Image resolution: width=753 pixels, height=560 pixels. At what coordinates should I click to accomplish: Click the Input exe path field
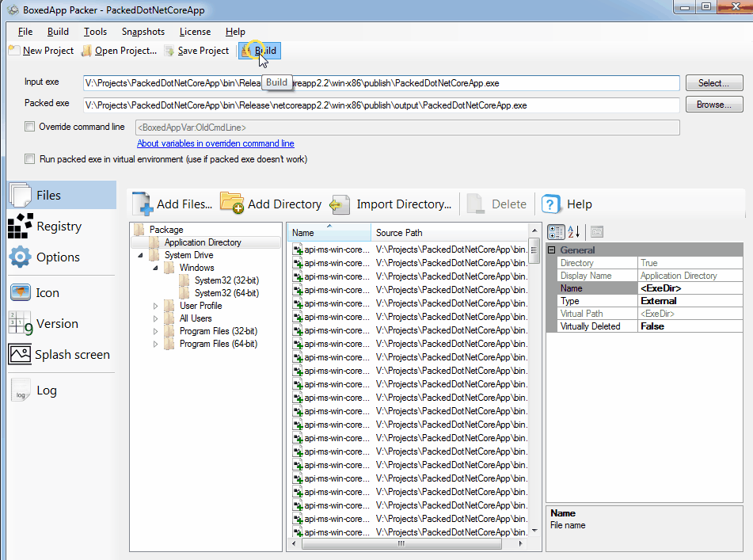coord(382,83)
